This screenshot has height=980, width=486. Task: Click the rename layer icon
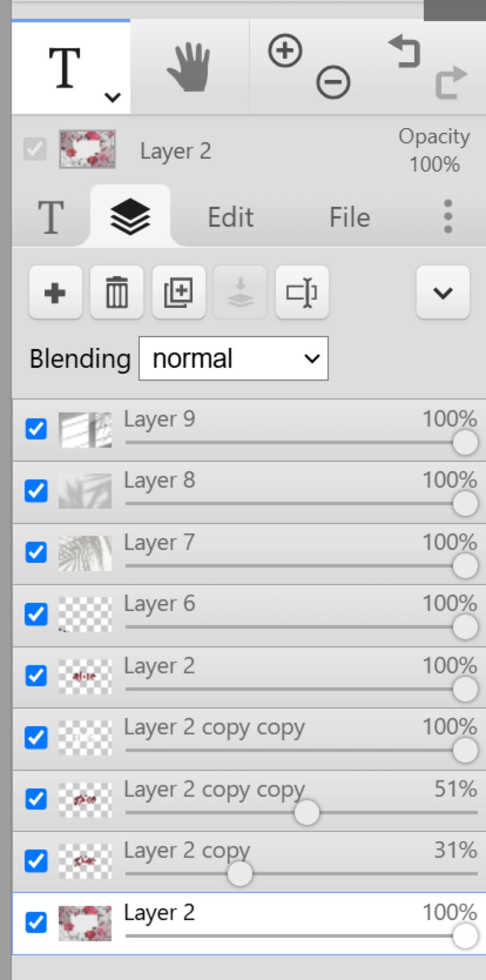302,292
